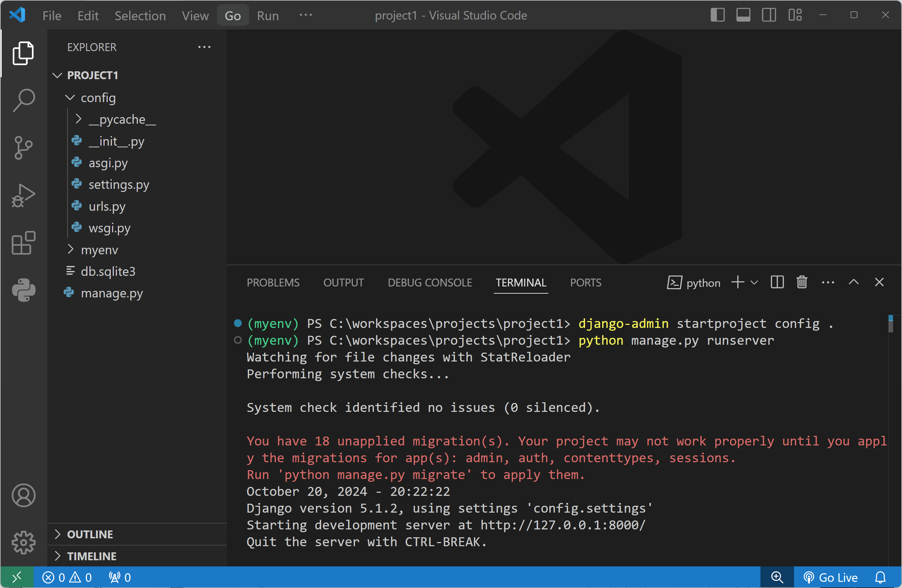
Task: Expand the __pycache__ folder
Action: pyautogui.click(x=122, y=119)
